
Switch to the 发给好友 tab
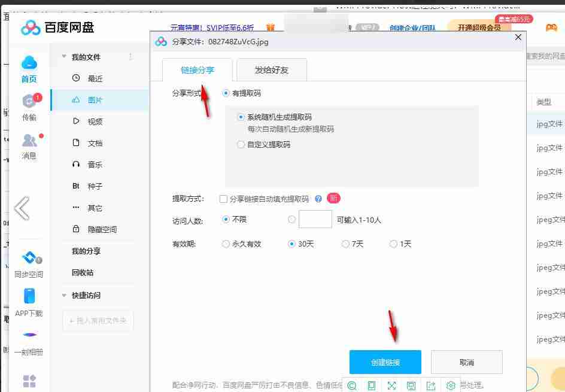pos(271,69)
